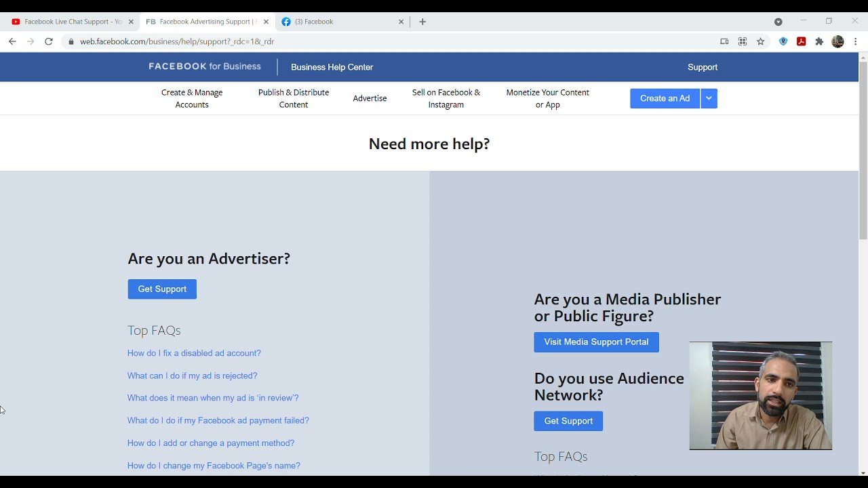Minimize the Chrome window

coord(804,21)
